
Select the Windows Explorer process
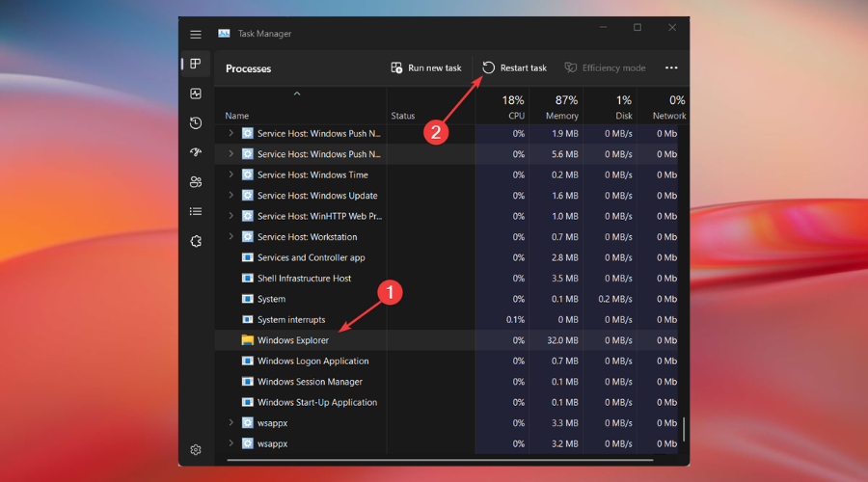(x=447, y=340)
